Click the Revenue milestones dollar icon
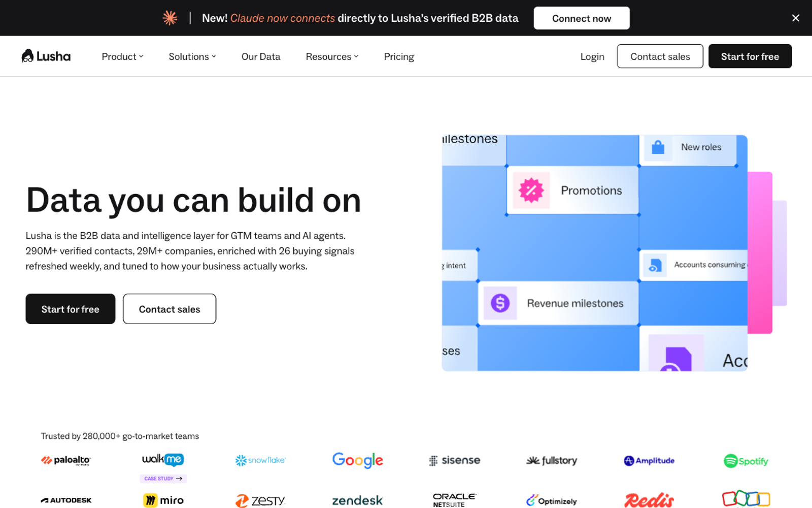Screen dimensions: 812x508 click(500, 303)
